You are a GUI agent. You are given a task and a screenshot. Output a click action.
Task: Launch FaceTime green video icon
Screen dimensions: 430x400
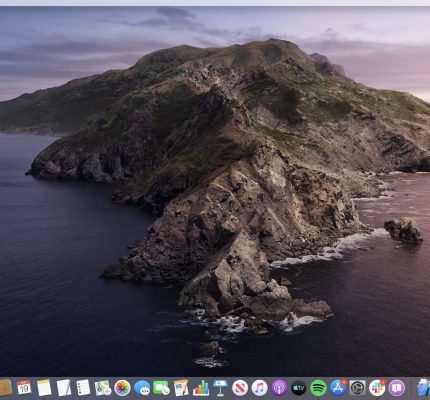161,388
